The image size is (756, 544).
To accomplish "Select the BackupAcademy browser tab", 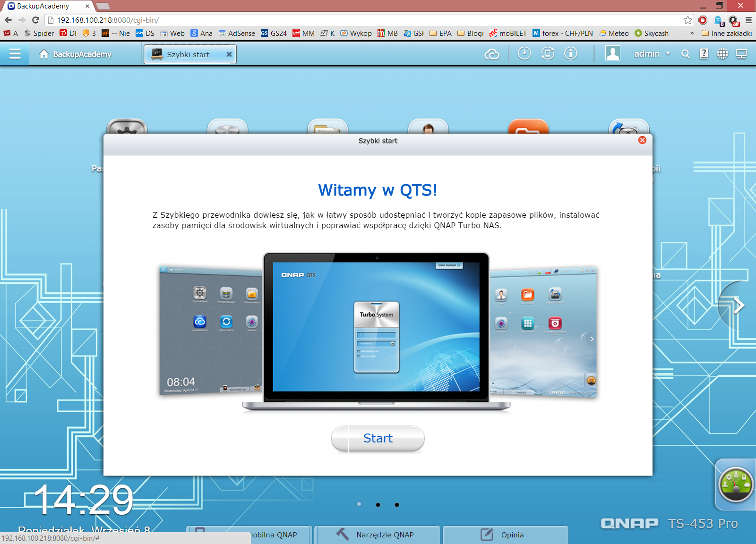I will [x=47, y=6].
